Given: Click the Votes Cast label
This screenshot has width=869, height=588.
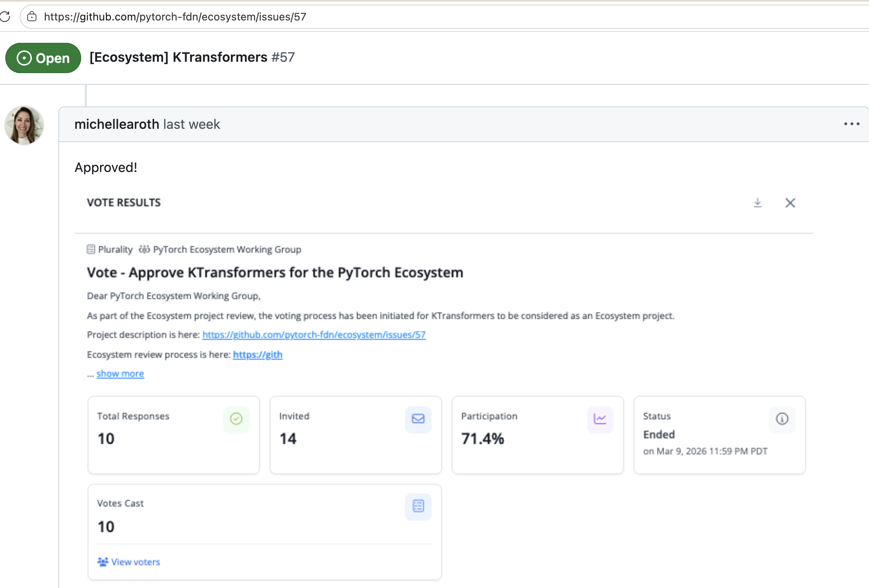Looking at the screenshot, I should (120, 503).
